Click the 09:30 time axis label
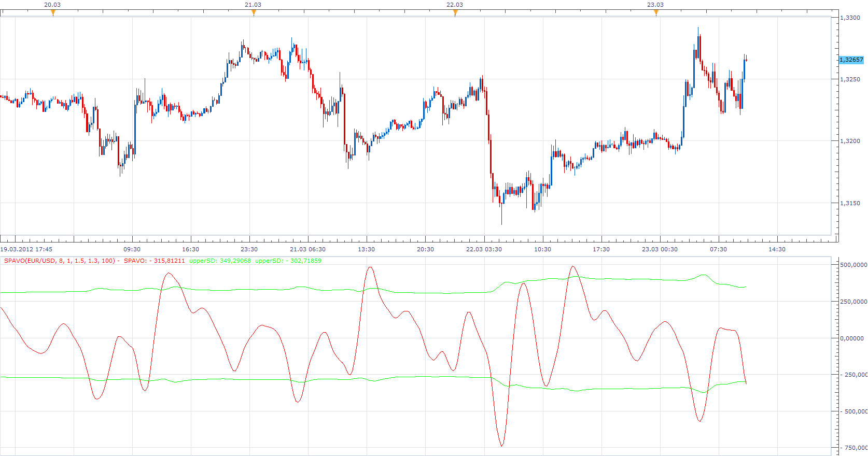Screen dimensions: 868x456 coord(132,249)
